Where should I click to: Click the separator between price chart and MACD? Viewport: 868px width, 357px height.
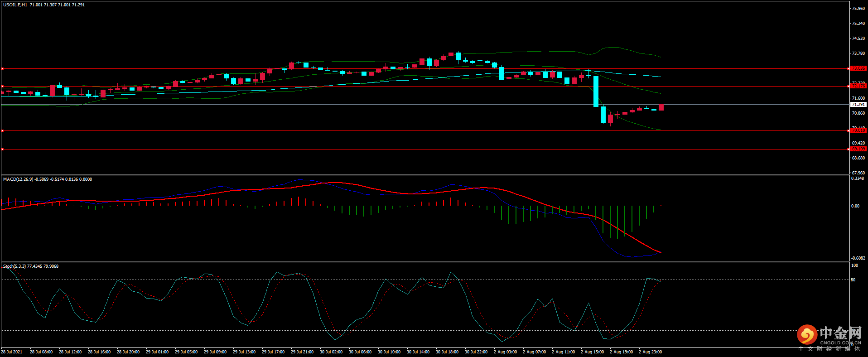pyautogui.click(x=425, y=175)
